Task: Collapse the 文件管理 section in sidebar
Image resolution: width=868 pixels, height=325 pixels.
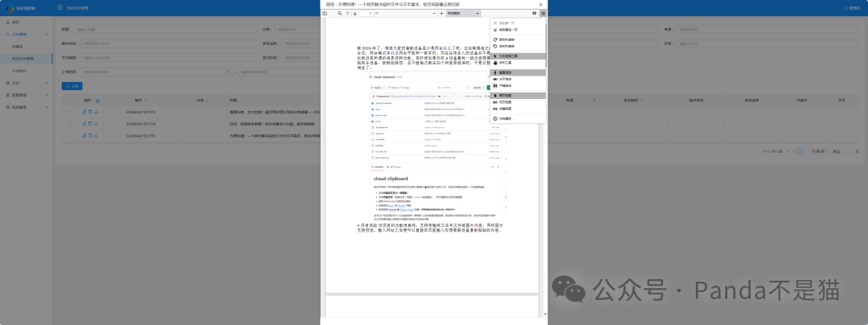Action: tap(26, 35)
